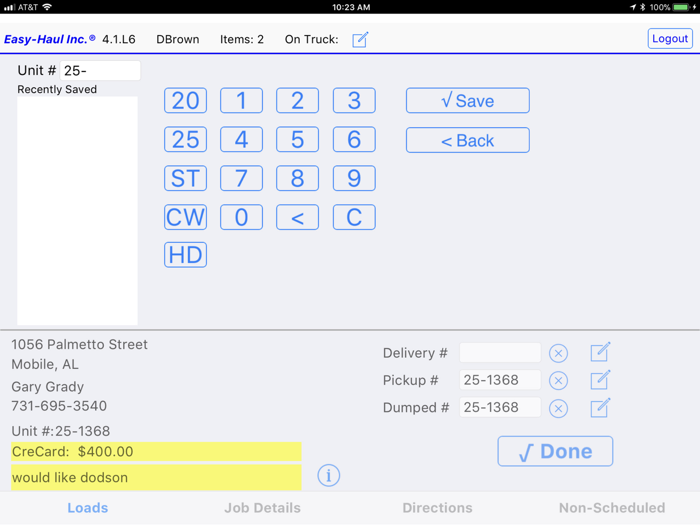
Task: Edit the Pickup # entry
Action: pos(600,380)
